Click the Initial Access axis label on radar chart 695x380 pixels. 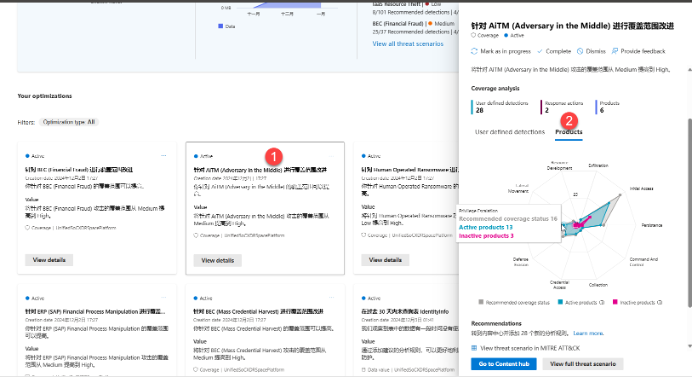tap(641, 189)
